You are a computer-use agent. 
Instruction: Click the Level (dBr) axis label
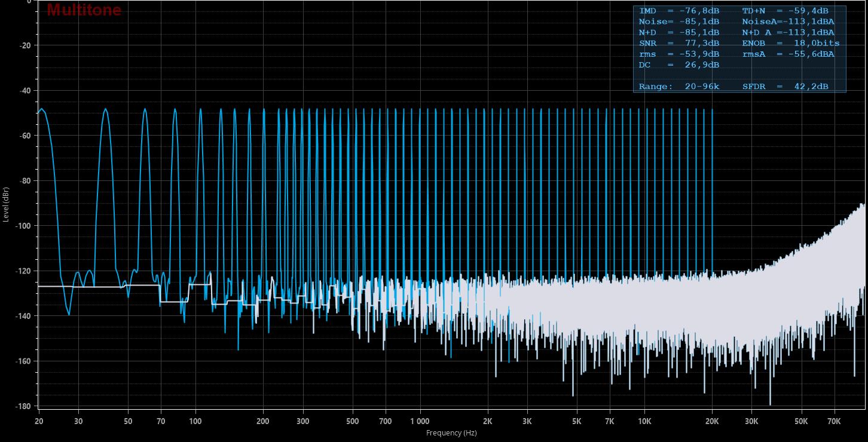[5, 204]
